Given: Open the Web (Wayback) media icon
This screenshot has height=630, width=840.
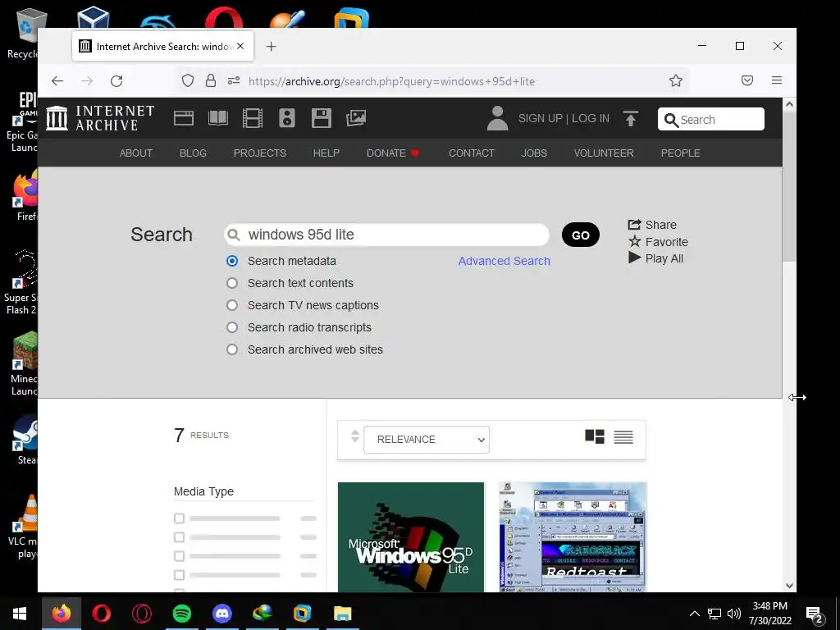Looking at the screenshot, I should coord(183,118).
